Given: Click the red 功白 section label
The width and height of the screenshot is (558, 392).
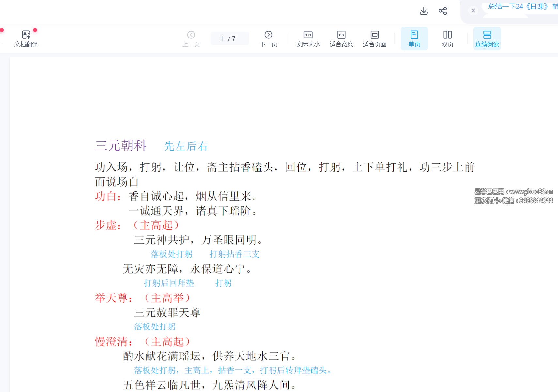Looking at the screenshot, I should [x=108, y=196].
